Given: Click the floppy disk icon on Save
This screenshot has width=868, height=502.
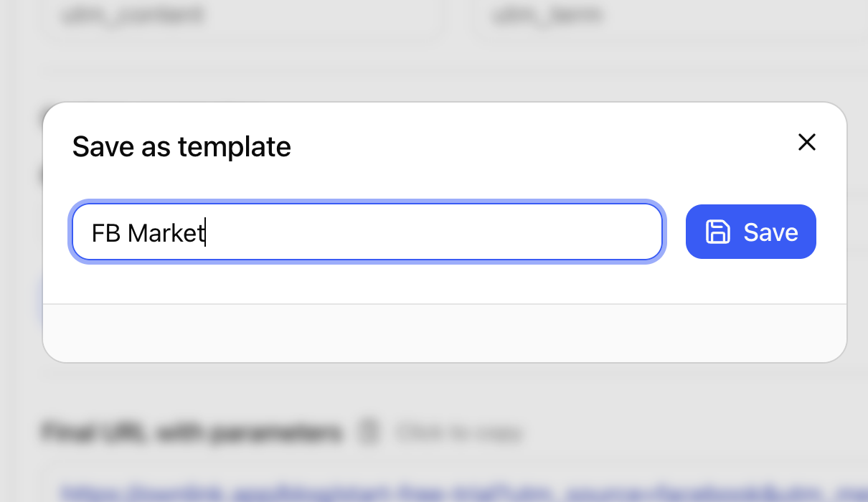Looking at the screenshot, I should pyautogui.click(x=718, y=232).
